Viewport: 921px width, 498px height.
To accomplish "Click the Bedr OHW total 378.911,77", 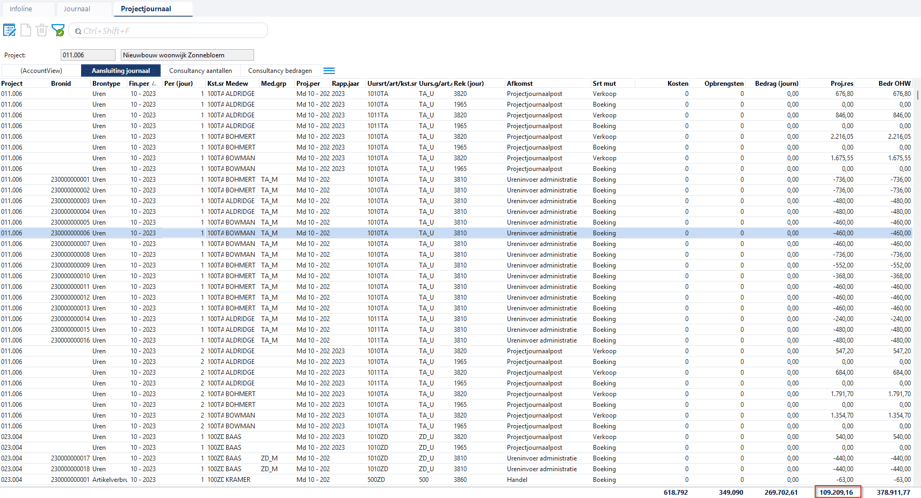I will [893, 492].
